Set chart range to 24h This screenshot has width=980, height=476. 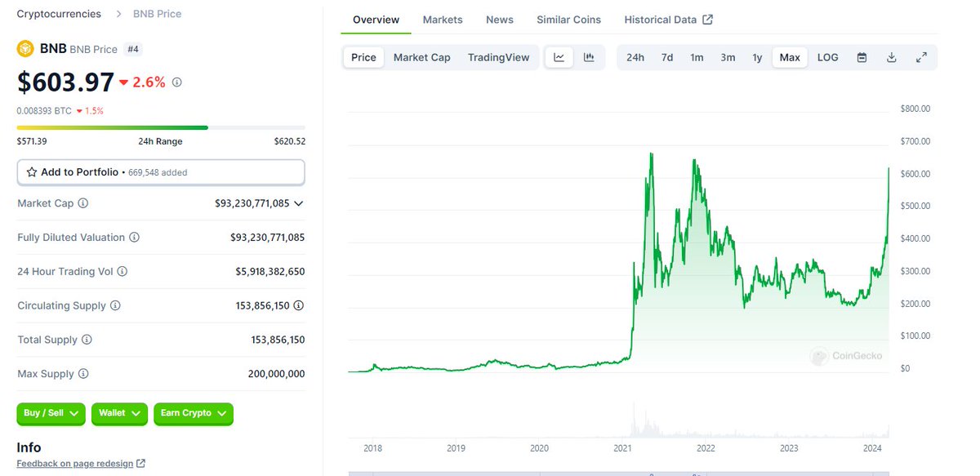click(x=635, y=57)
